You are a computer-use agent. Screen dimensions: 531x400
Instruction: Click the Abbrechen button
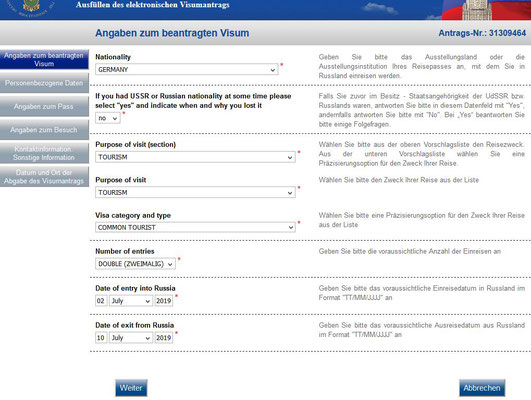482,388
